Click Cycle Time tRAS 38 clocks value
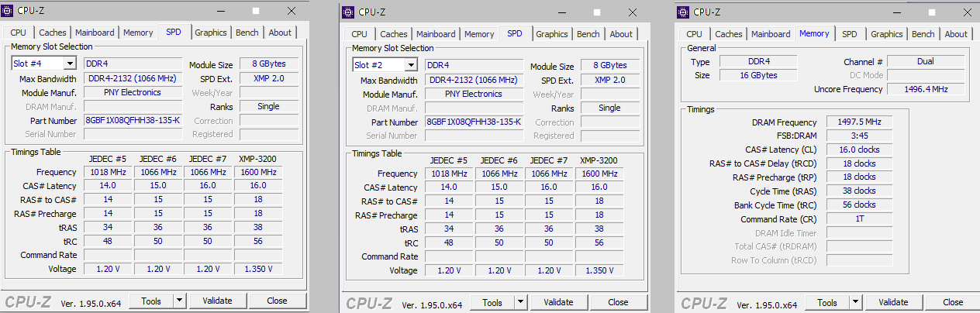This screenshot has width=980, height=313. click(859, 191)
